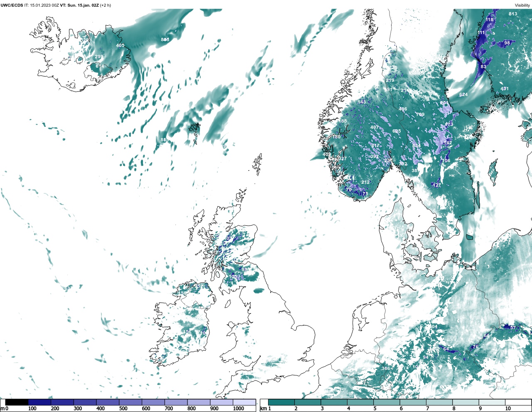Click the '100' tick label in metres legend

[32, 409]
